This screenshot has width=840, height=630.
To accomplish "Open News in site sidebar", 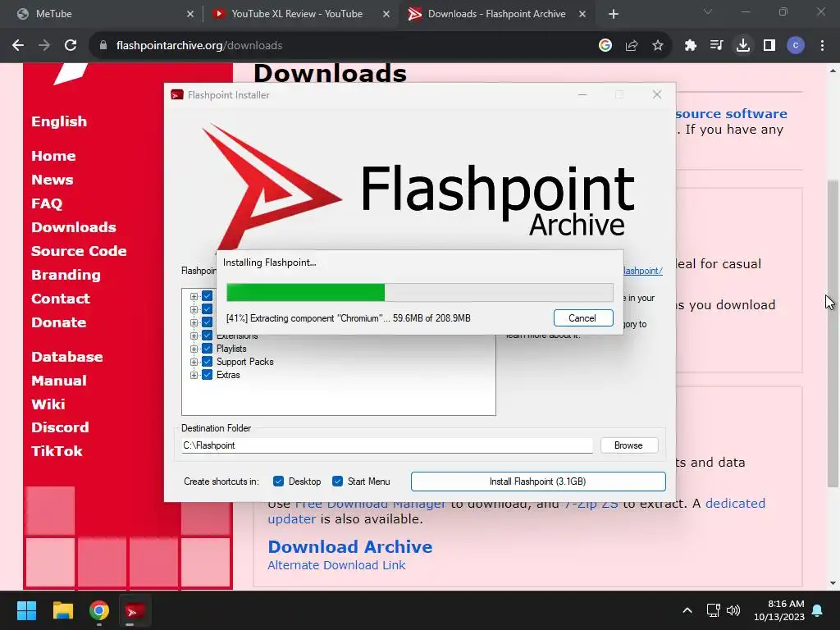I will [52, 180].
